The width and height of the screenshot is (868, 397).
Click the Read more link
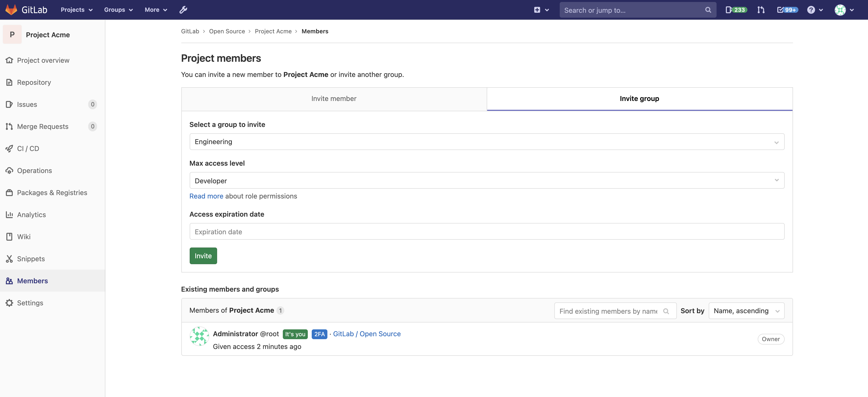206,196
